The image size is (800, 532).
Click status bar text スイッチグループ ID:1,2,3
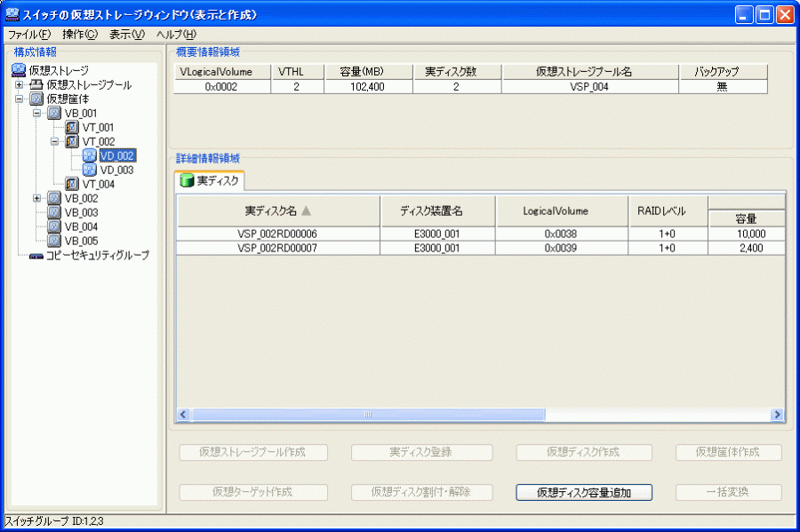(x=54, y=520)
